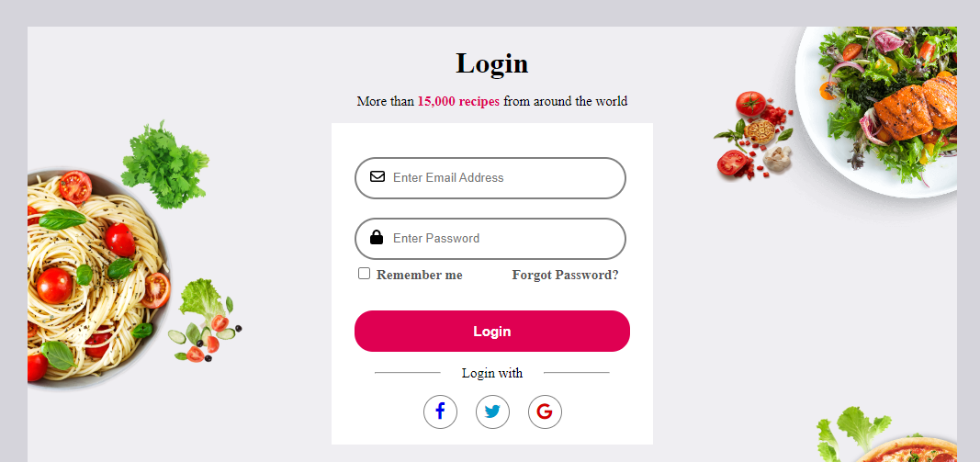Click the Remember me label text
The width and height of the screenshot is (980, 462).
[x=420, y=275]
